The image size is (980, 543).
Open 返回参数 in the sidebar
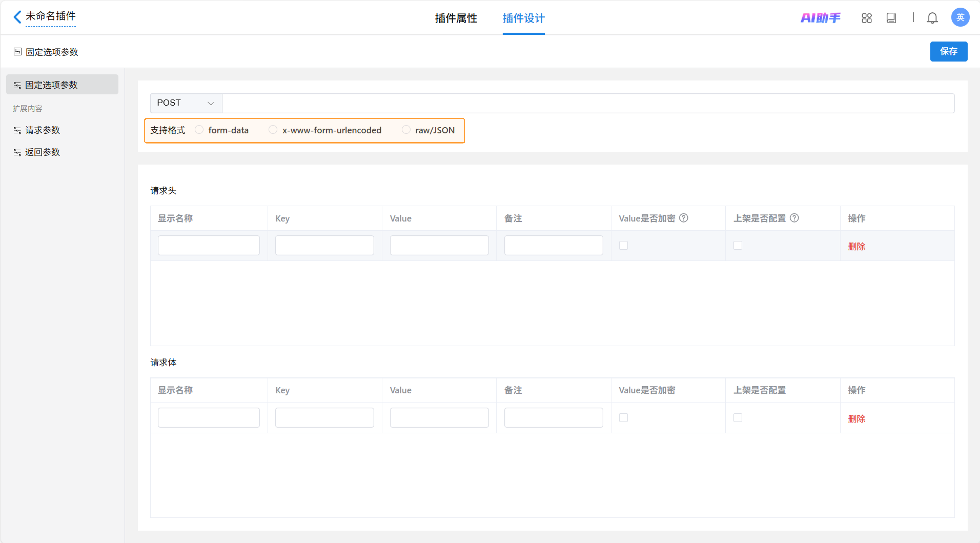coord(42,152)
